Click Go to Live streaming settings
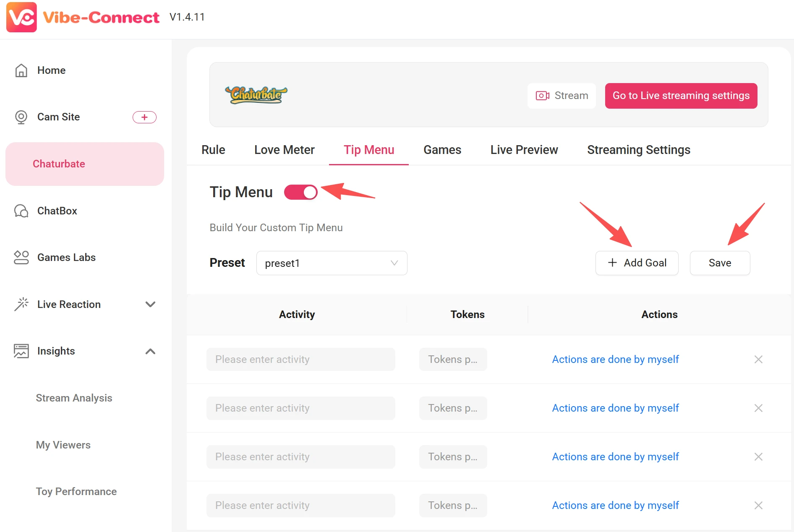Viewport: 794px width, 532px height. 681,96
